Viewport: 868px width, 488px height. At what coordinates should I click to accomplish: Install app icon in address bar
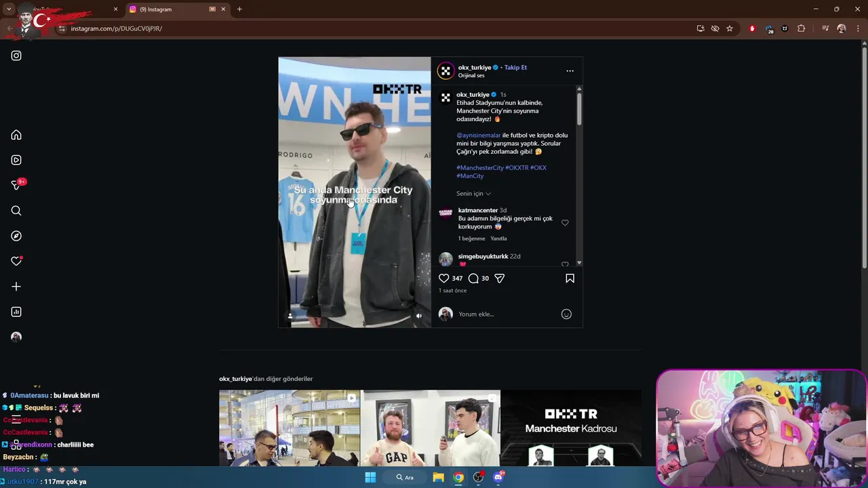click(x=701, y=28)
